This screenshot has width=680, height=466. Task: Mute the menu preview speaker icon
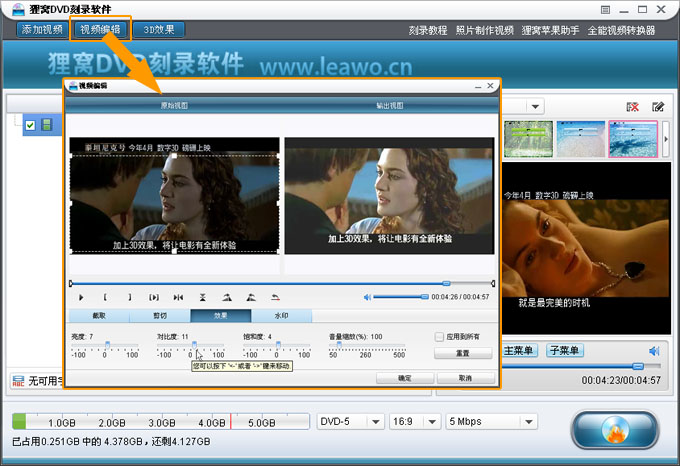coord(654,351)
